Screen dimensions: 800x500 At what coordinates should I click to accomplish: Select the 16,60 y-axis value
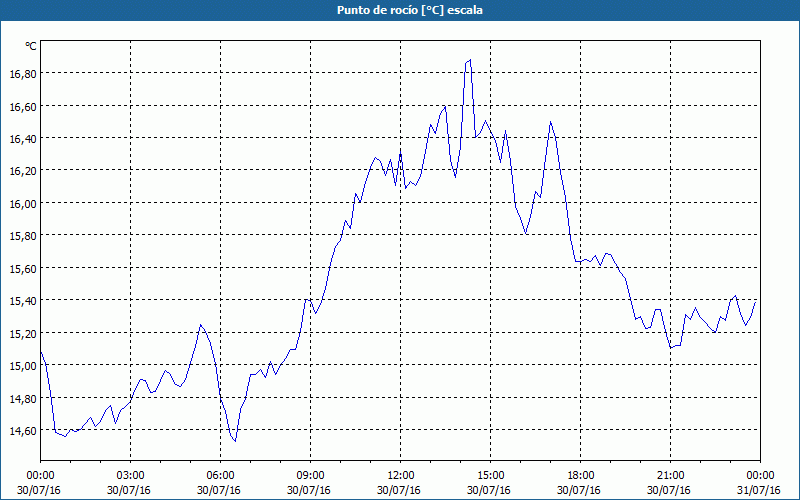(x=23, y=107)
